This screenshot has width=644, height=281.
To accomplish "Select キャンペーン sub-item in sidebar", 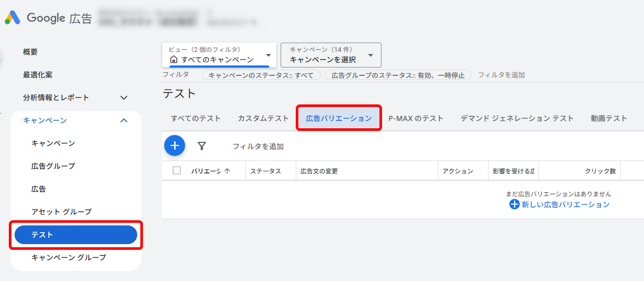I will [54, 143].
